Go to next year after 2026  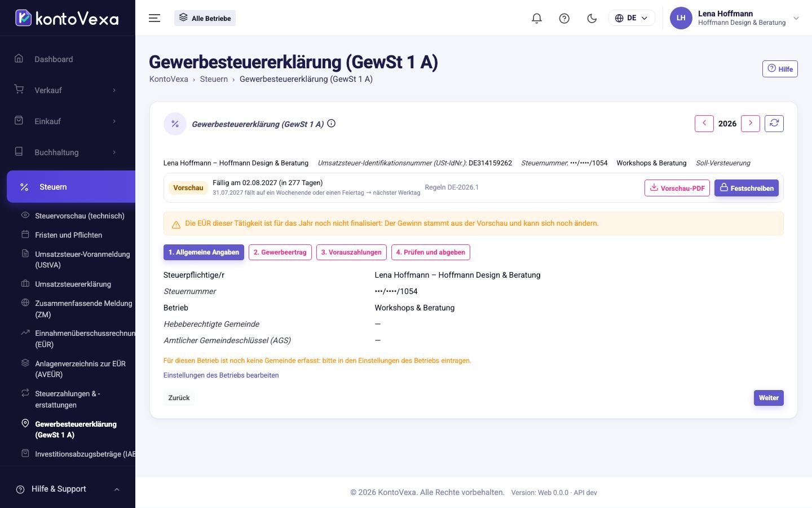click(751, 124)
